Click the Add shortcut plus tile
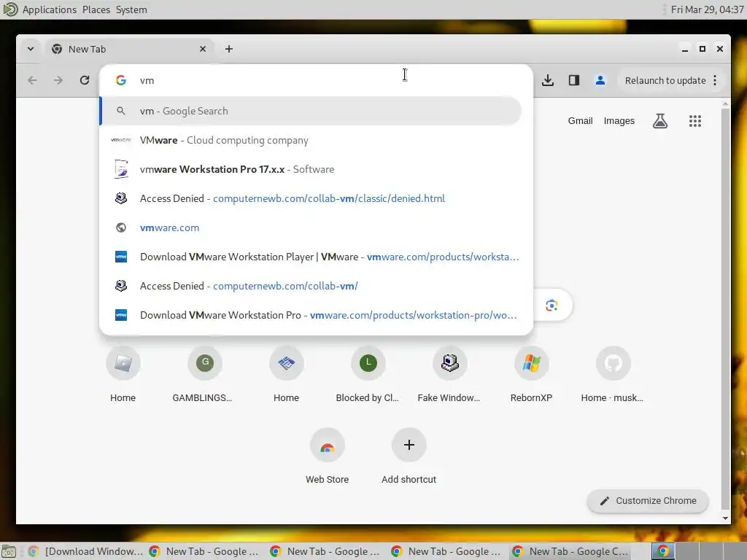Viewport: 747px width, 560px height. (409, 456)
